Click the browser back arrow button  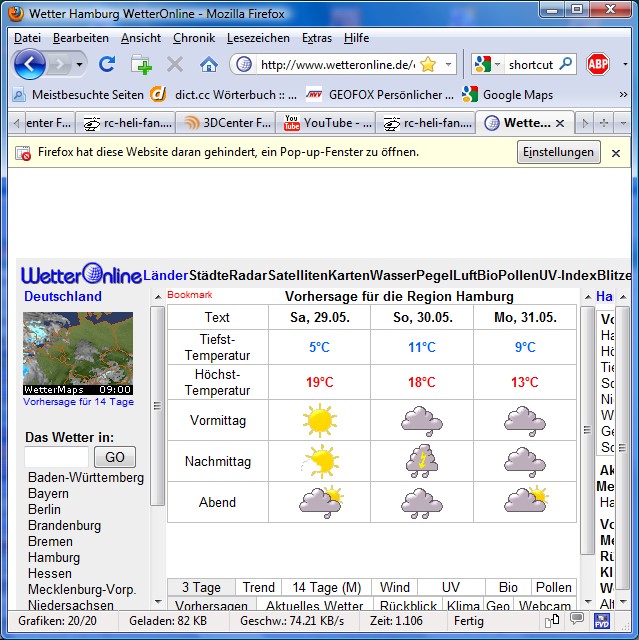click(x=30, y=64)
